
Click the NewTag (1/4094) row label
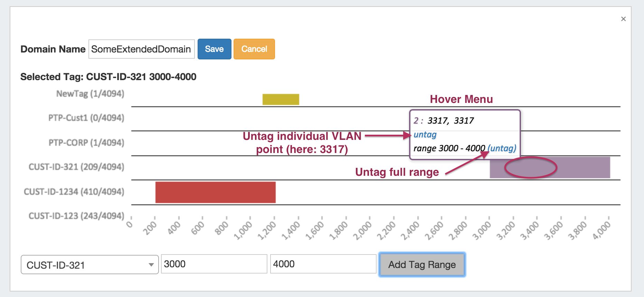tap(90, 94)
